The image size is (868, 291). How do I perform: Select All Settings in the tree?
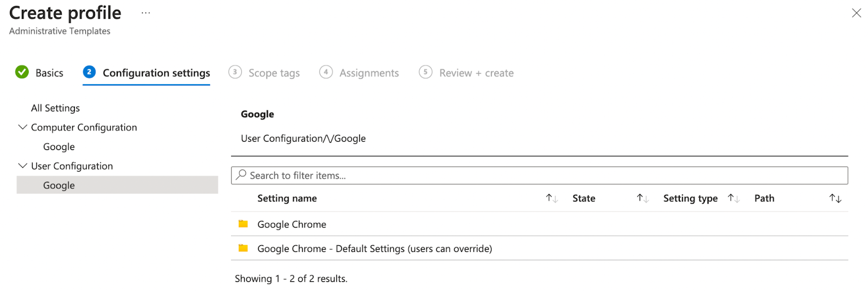pos(55,108)
